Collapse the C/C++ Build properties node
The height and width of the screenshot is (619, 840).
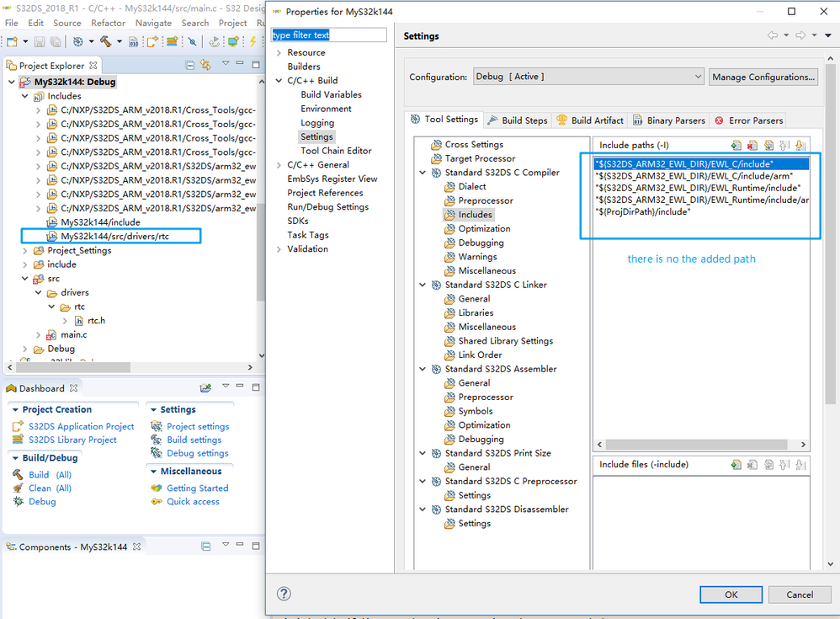(x=279, y=80)
